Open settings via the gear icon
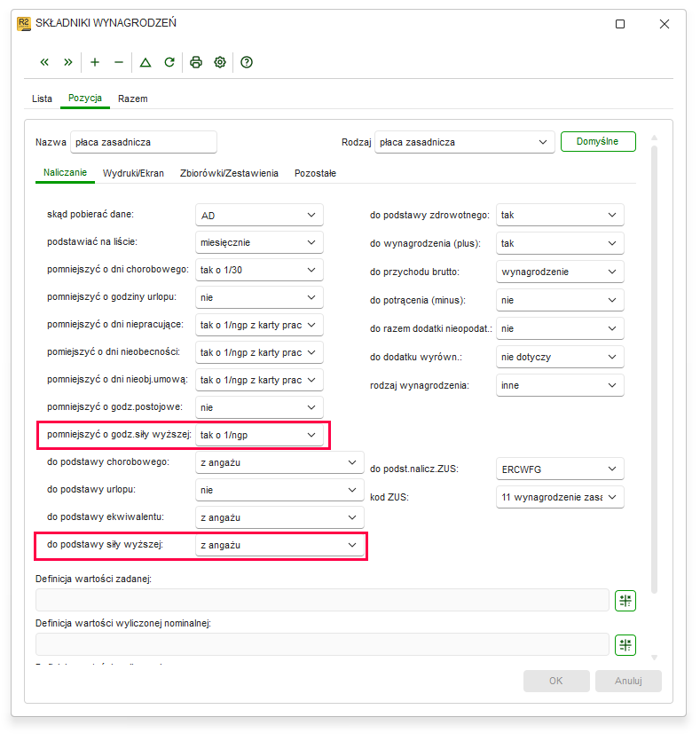The height and width of the screenshot is (741, 700). pos(220,62)
